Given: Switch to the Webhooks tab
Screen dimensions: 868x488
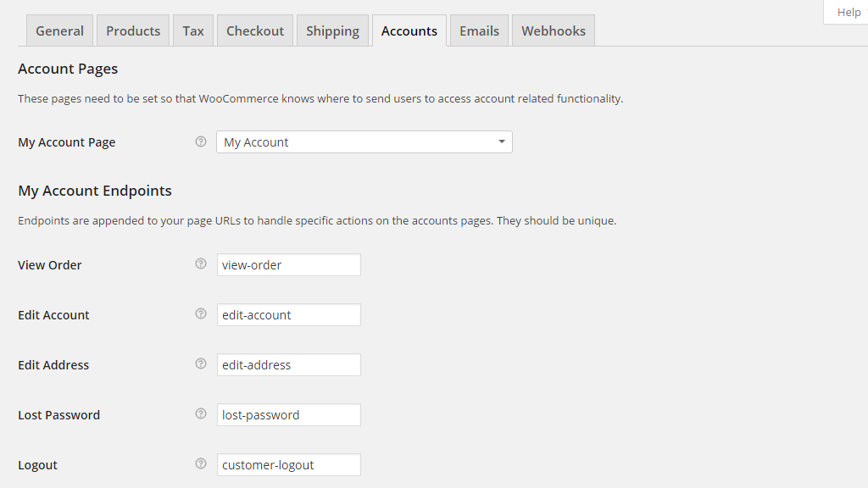Looking at the screenshot, I should click(553, 30).
